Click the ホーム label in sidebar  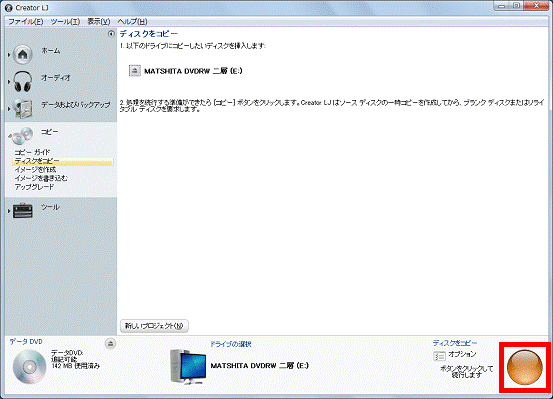coord(51,51)
